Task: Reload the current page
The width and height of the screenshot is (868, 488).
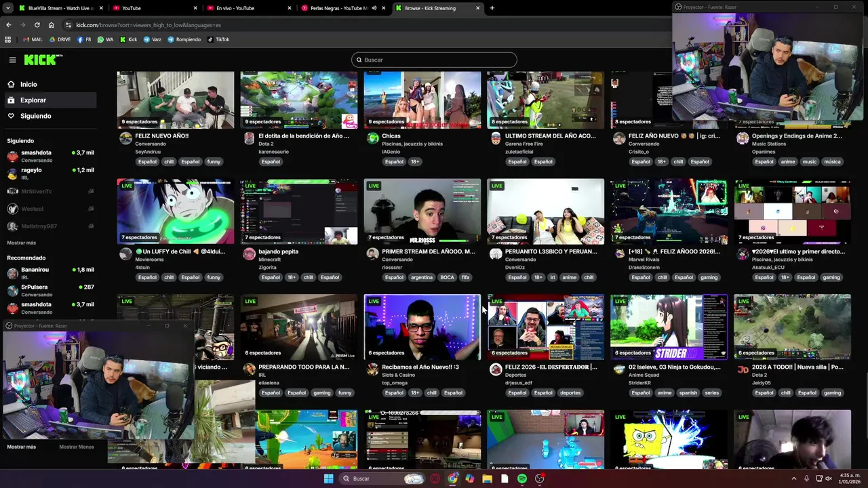Action: click(37, 25)
